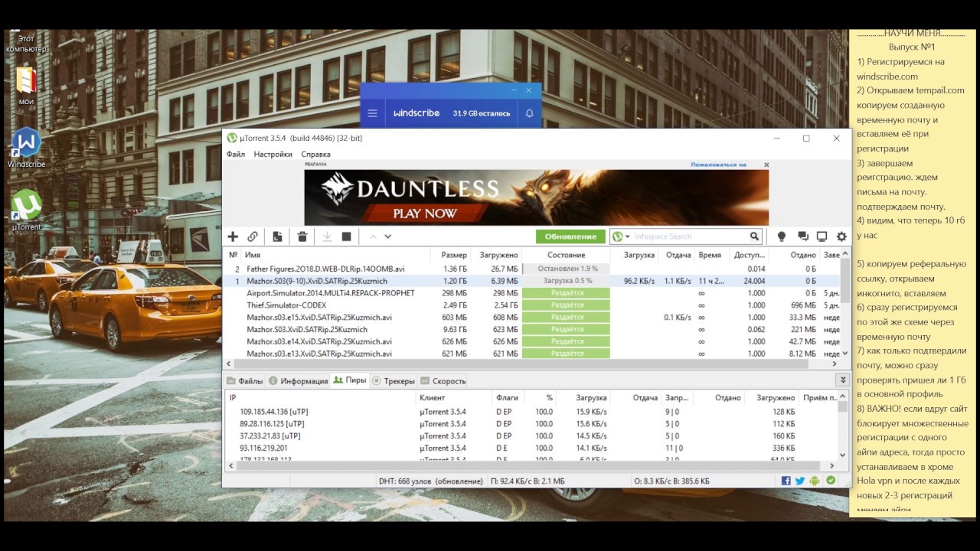
Task: Click Windscribe notification bell icon
Action: (x=529, y=113)
